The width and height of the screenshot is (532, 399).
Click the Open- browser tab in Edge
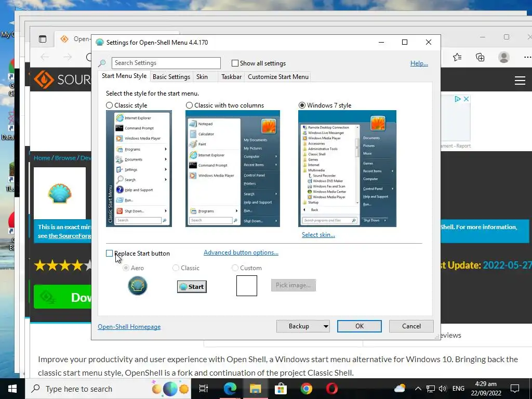point(74,39)
